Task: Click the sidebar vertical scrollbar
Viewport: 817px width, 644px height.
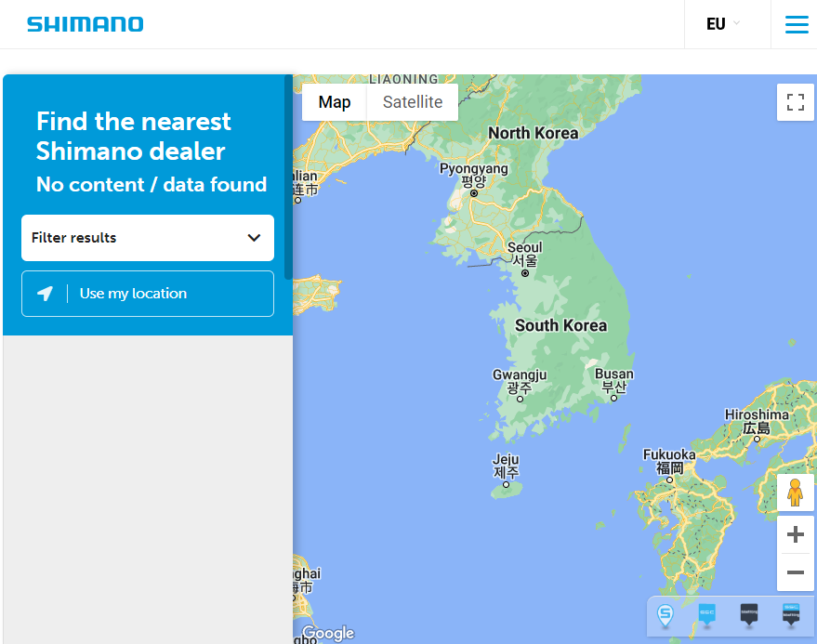Action: (x=288, y=177)
